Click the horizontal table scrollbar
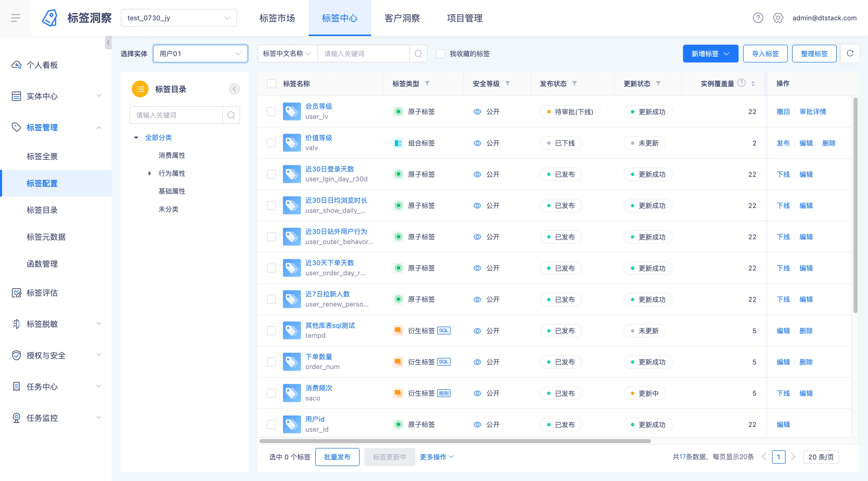868x481 pixels. pyautogui.click(x=455, y=441)
